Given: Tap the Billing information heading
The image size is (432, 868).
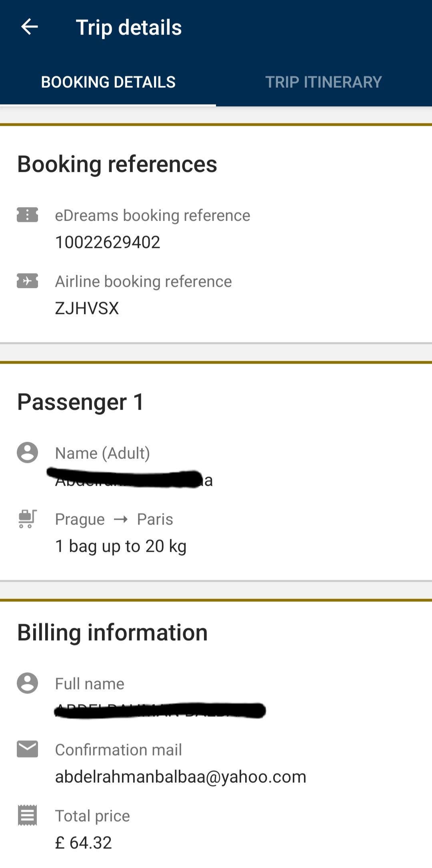Looking at the screenshot, I should coord(112,633).
